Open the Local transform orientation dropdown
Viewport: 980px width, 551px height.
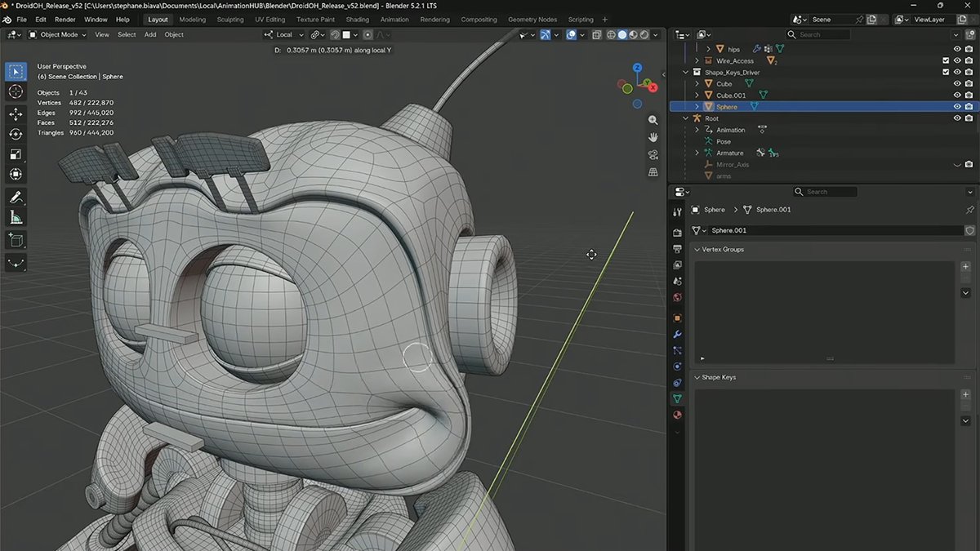pyautogui.click(x=283, y=34)
